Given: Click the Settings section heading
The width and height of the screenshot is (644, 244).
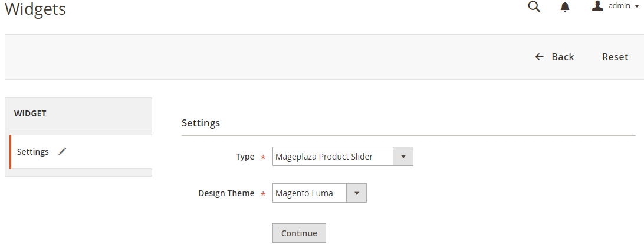Looking at the screenshot, I should (201, 123).
